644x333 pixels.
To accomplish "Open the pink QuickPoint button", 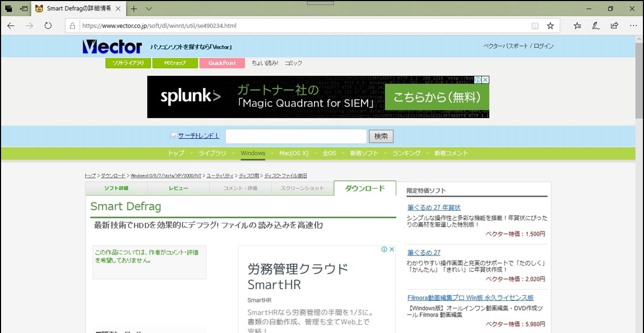I will point(222,63).
